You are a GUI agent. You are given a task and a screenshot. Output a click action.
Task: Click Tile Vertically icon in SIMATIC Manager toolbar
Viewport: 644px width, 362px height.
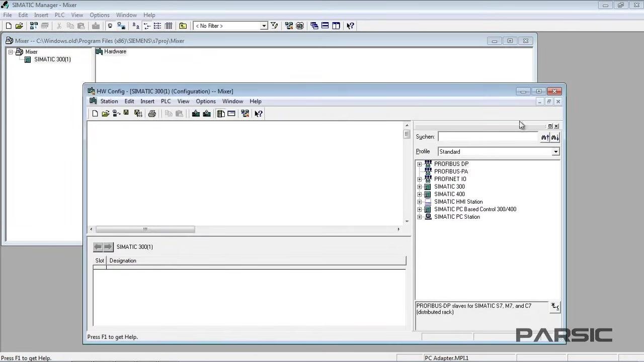pyautogui.click(x=336, y=26)
